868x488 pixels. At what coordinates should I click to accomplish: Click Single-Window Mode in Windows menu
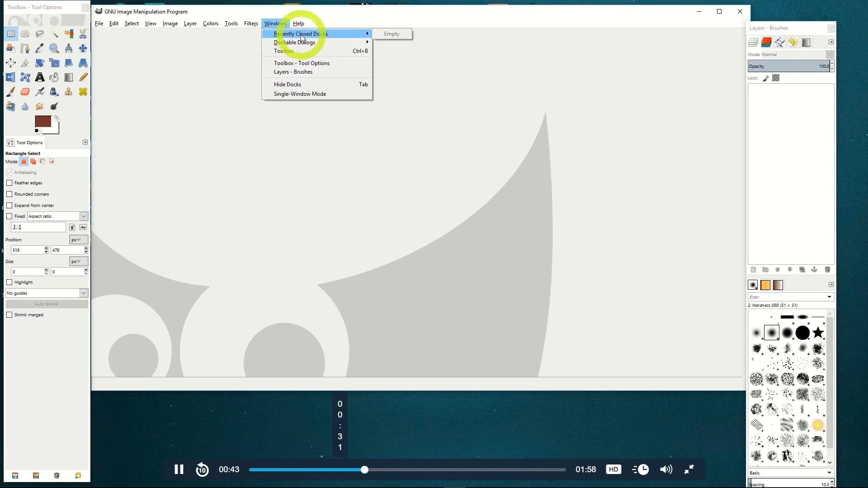(x=300, y=94)
